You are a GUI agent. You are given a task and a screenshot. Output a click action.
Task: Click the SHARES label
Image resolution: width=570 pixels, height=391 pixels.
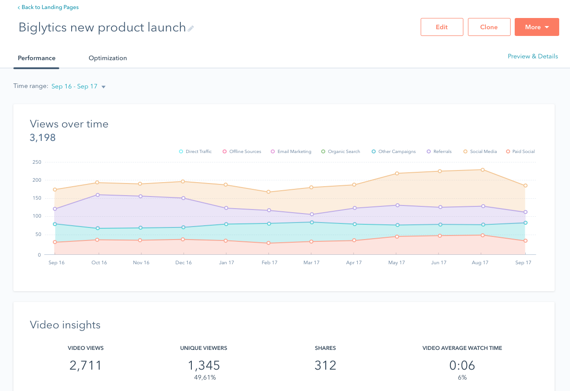(325, 348)
